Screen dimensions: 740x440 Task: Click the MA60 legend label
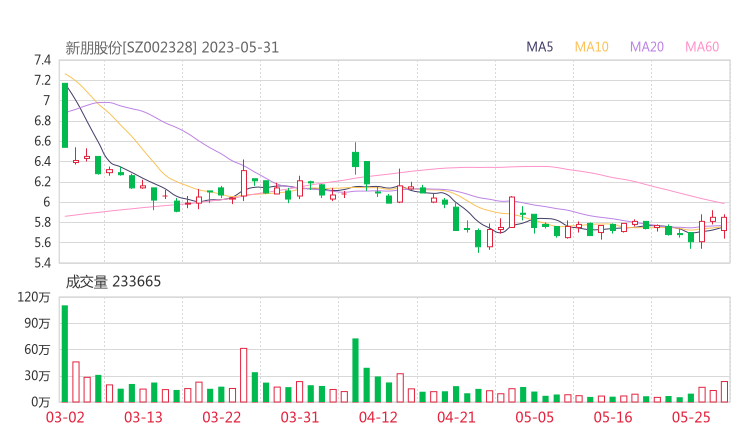point(702,47)
